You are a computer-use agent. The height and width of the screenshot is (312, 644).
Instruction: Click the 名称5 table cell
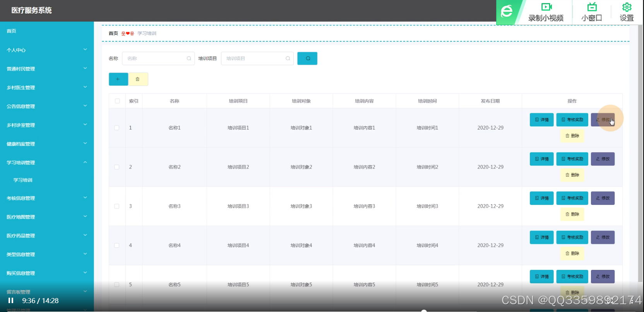(175, 285)
